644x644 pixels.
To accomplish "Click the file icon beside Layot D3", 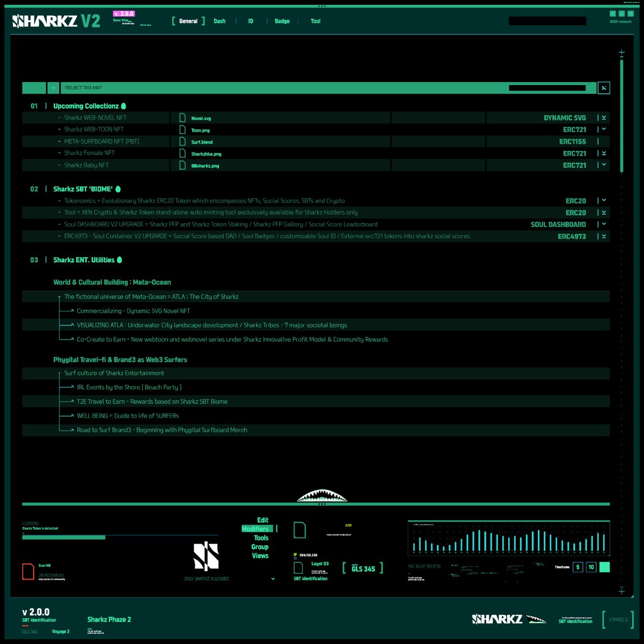I will click(x=298, y=567).
